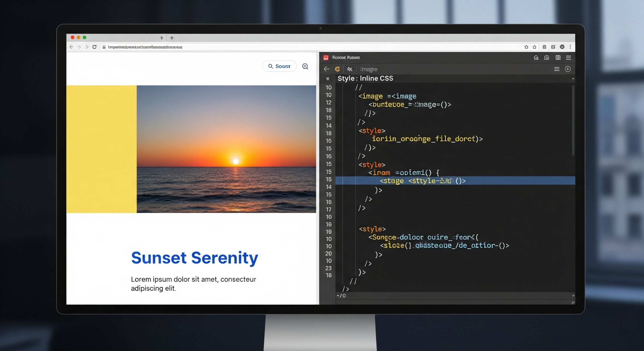
Task: Select the Image tab in devtools
Action: [x=369, y=69]
